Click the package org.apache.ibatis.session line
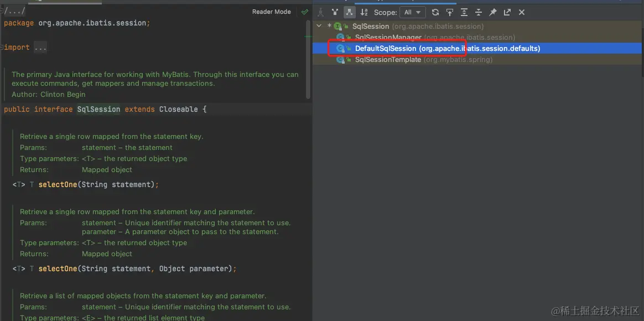 [77, 23]
